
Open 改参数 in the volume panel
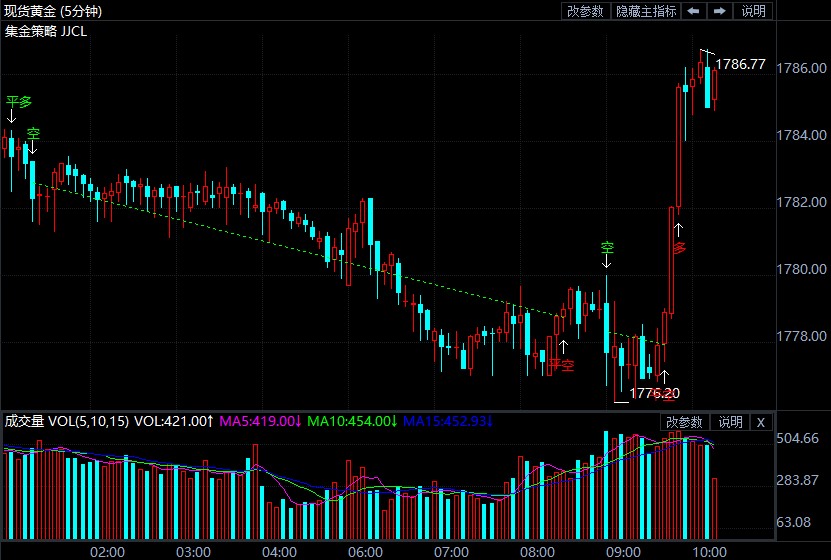pyautogui.click(x=685, y=422)
